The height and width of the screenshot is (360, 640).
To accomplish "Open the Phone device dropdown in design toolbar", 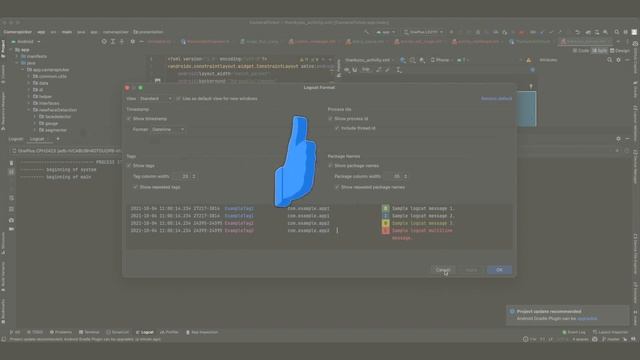I will [442, 60].
